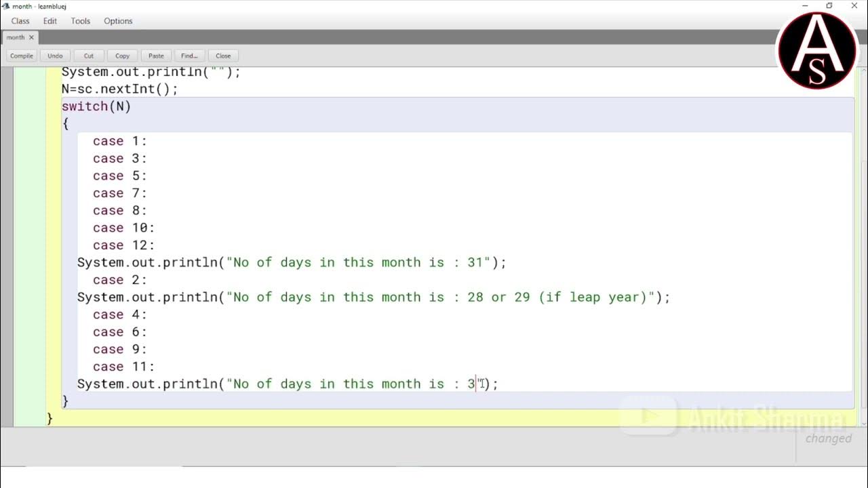Restore down the editor window
The width and height of the screenshot is (868, 488).
tap(829, 6)
